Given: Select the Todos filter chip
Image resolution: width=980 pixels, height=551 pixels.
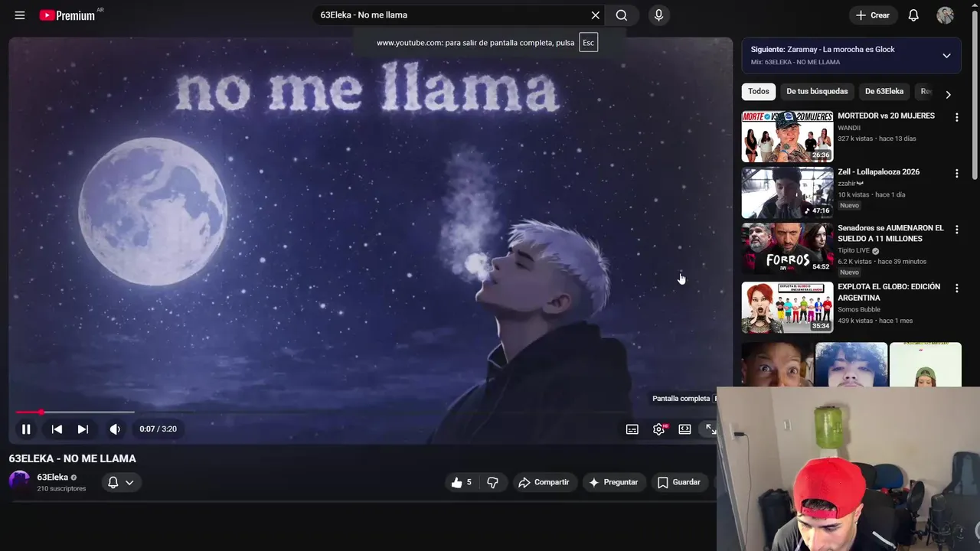Looking at the screenshot, I should [x=759, y=92].
